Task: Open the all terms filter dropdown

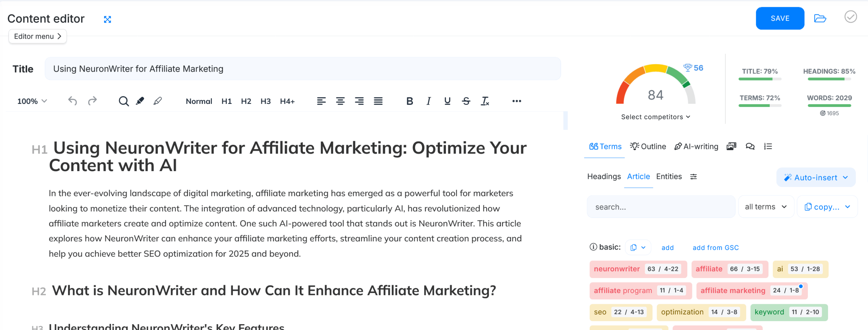Action: pyautogui.click(x=766, y=207)
